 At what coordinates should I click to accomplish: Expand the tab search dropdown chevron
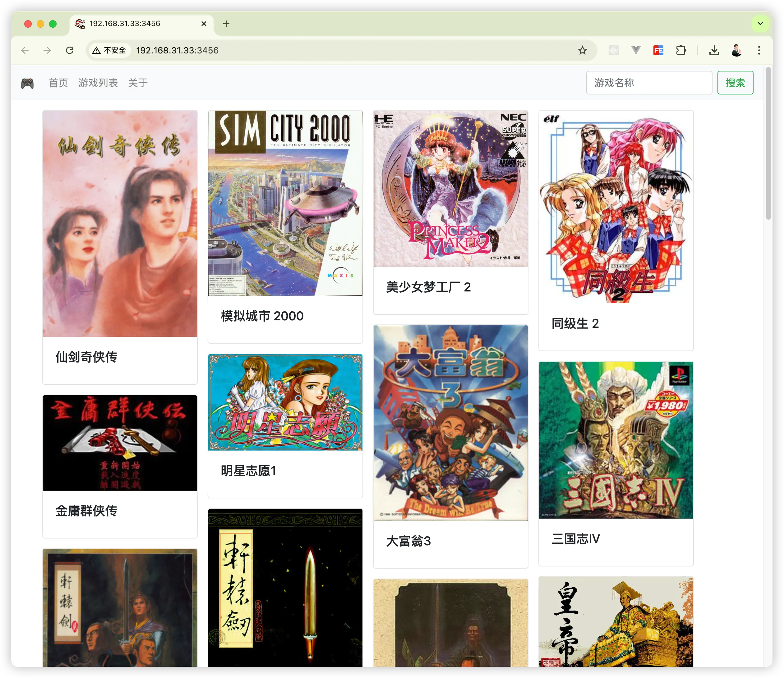click(x=760, y=23)
